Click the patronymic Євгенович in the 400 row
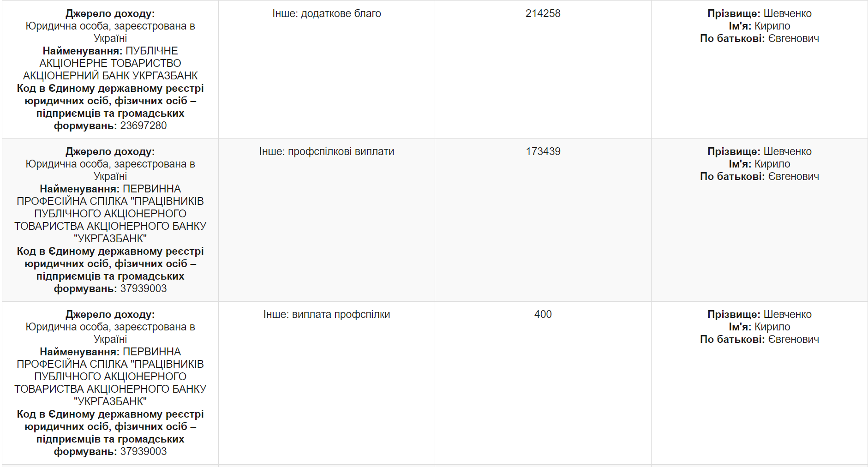 pyautogui.click(x=793, y=339)
